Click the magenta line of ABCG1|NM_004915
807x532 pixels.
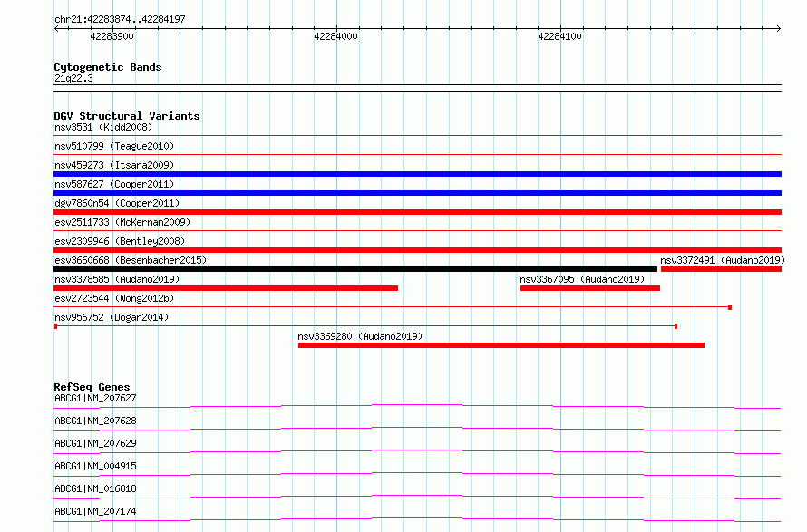coord(417,474)
